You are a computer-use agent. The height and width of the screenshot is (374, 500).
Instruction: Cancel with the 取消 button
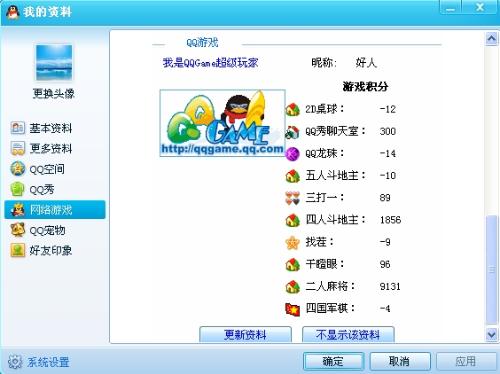click(x=400, y=361)
